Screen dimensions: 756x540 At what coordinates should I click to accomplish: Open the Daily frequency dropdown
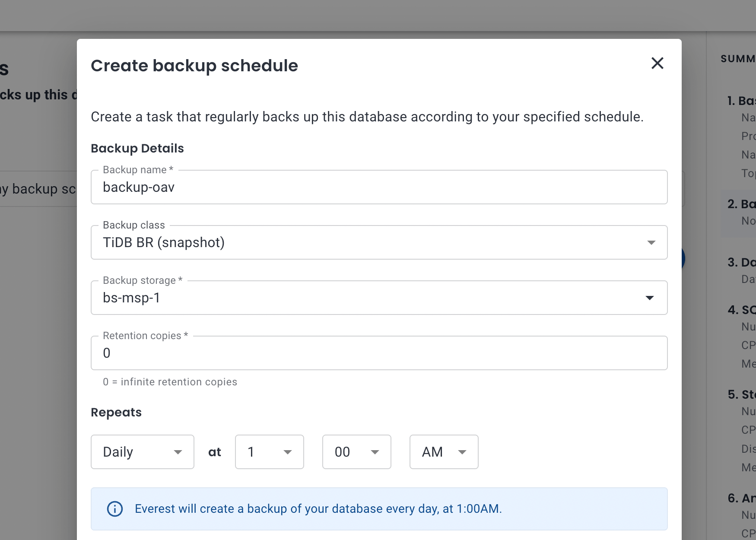pyautogui.click(x=143, y=452)
